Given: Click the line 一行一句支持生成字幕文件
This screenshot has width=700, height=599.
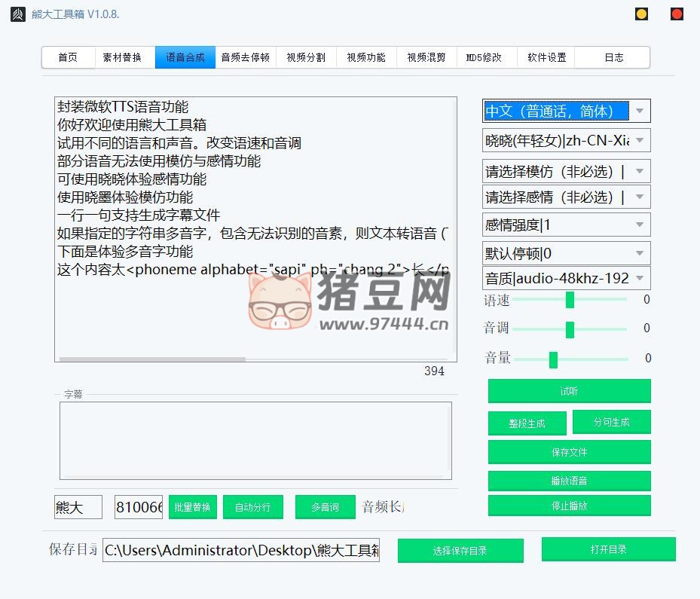Looking at the screenshot, I should 139,215.
